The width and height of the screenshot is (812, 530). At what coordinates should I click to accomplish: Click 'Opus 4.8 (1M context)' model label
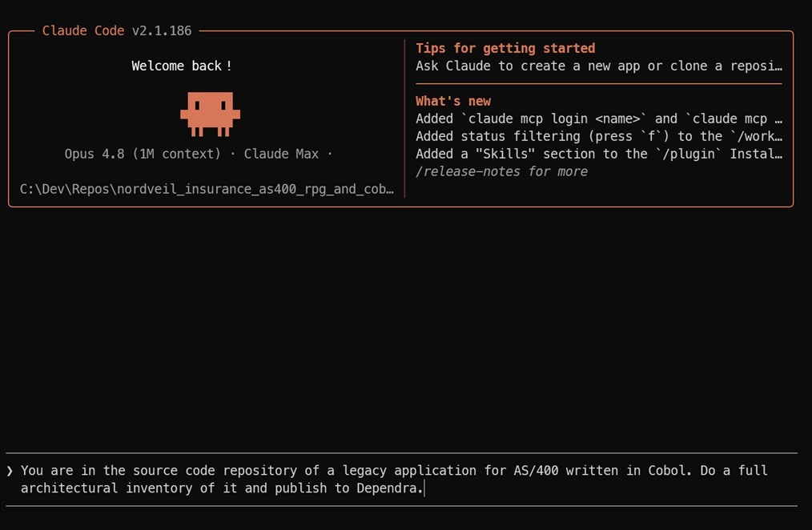point(143,154)
